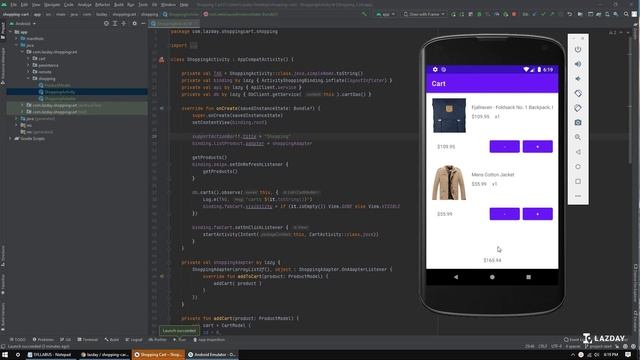640x360 pixels.
Task: Collapse all in Project panel toolbar
Action: tap(124, 24)
